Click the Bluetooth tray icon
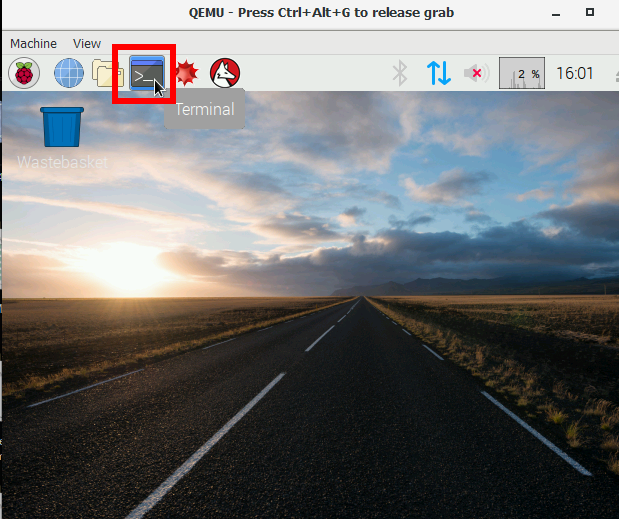619x519 pixels. pyautogui.click(x=400, y=73)
